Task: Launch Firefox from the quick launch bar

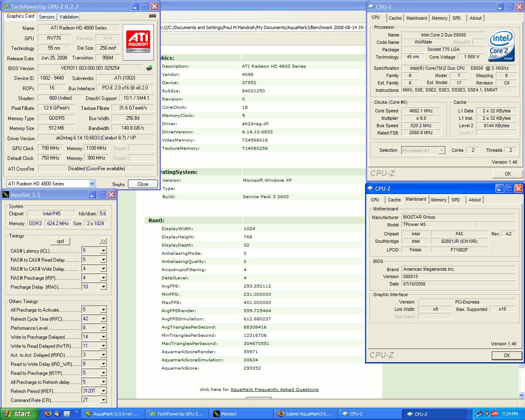Action: 48,414
